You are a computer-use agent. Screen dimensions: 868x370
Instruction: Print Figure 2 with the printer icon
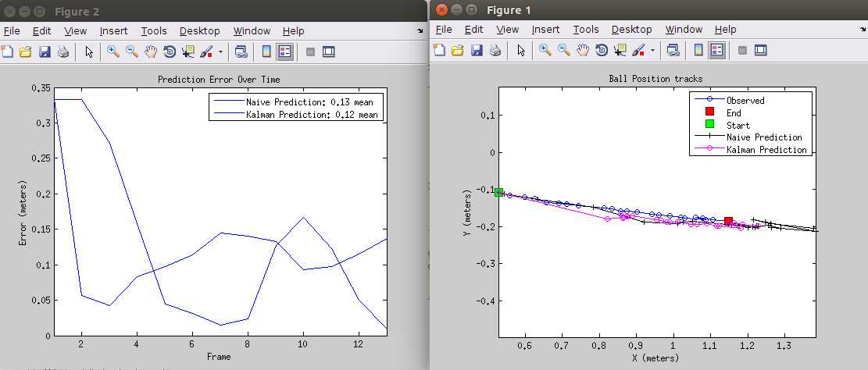click(x=63, y=52)
